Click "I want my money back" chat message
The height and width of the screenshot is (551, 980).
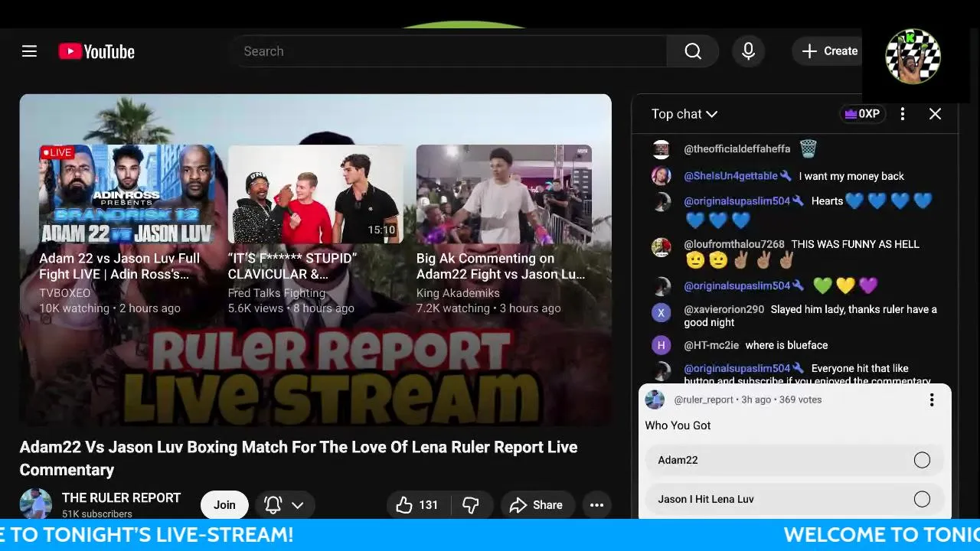click(x=851, y=176)
